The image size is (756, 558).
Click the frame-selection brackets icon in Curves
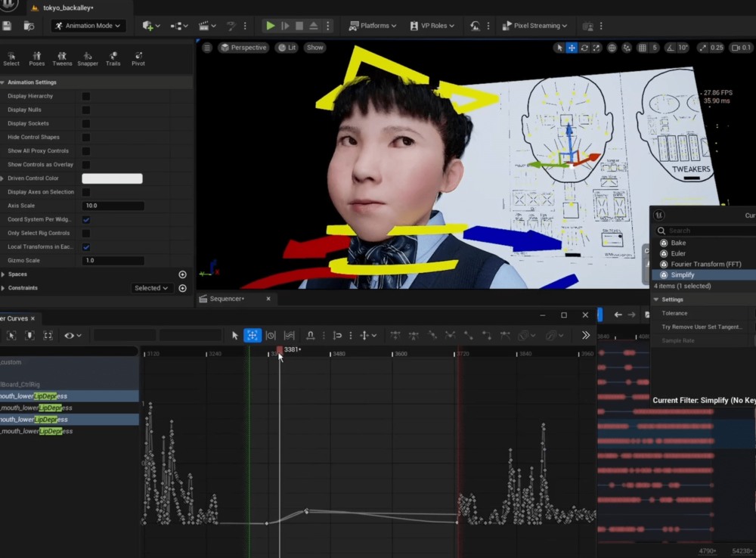click(48, 335)
